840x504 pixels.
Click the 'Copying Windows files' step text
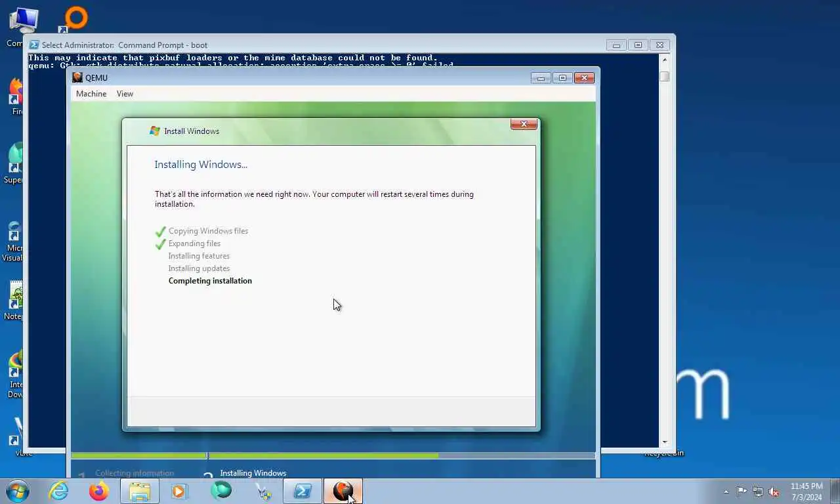(x=208, y=231)
